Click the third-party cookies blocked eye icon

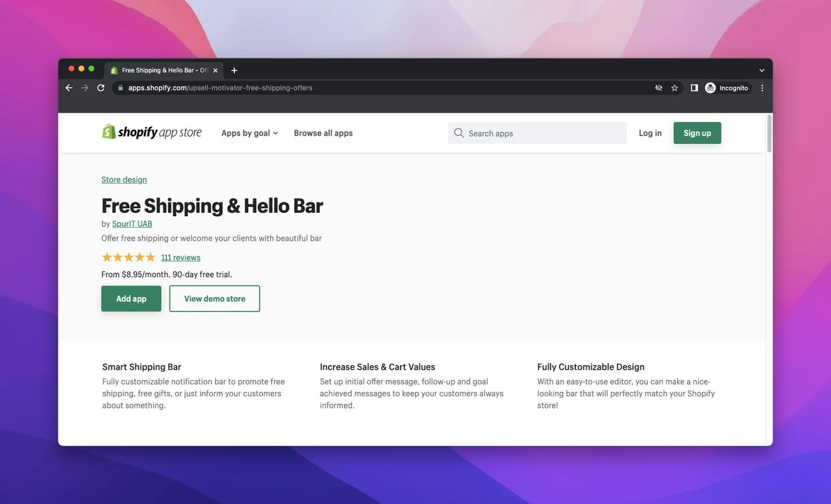tap(658, 88)
